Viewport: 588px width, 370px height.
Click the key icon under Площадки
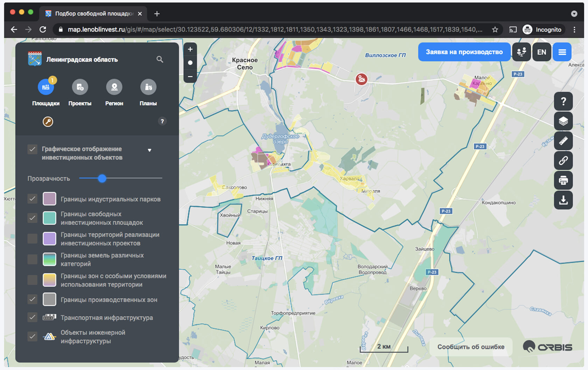[x=48, y=122]
